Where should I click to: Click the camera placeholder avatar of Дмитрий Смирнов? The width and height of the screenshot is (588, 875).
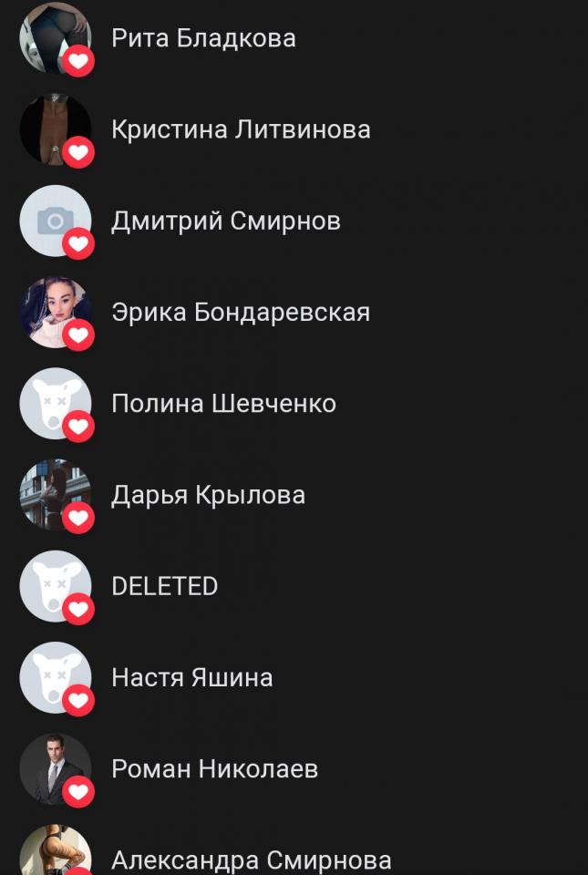tap(56, 221)
